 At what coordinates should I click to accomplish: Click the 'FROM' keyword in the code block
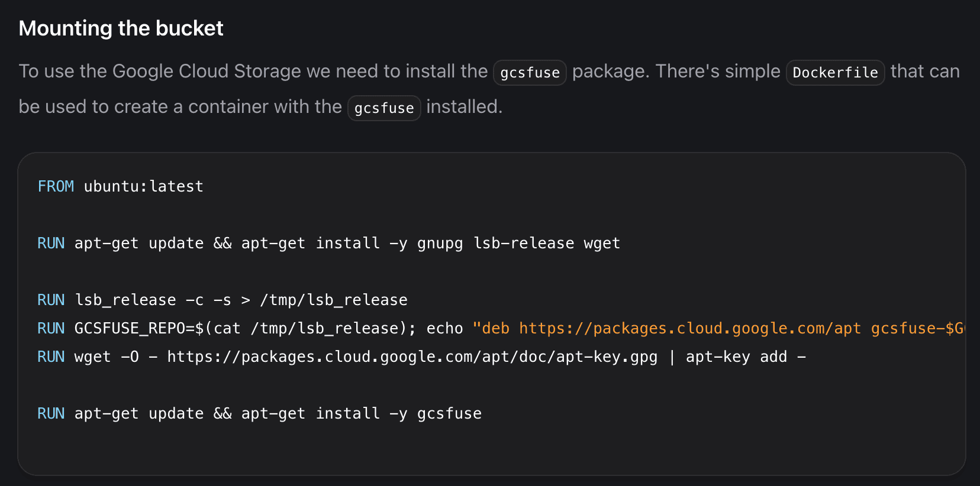pyautogui.click(x=56, y=186)
